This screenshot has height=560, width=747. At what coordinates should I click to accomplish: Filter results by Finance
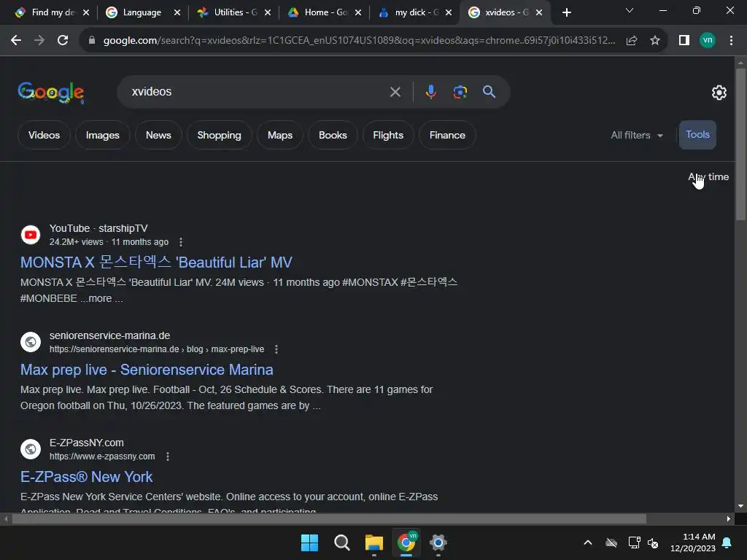point(447,135)
